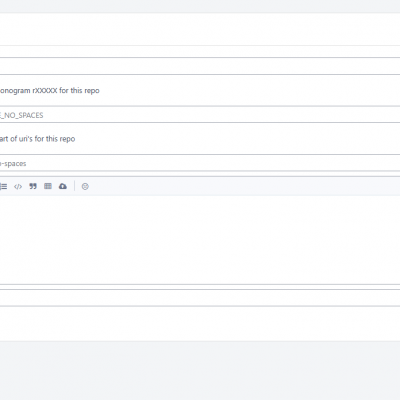This screenshot has width=400, height=400.
Task: Insert a table using the table icon
Action: click(x=48, y=186)
